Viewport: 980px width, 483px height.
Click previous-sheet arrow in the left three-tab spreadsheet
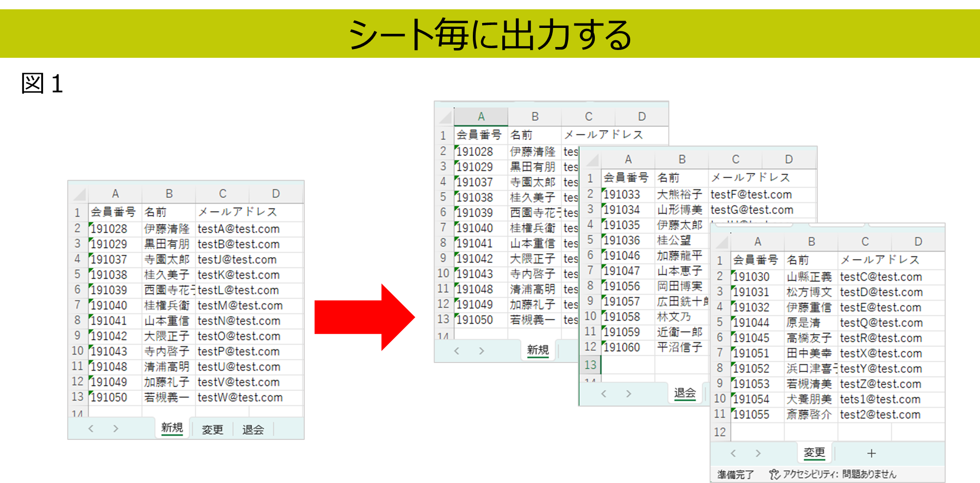(x=91, y=429)
